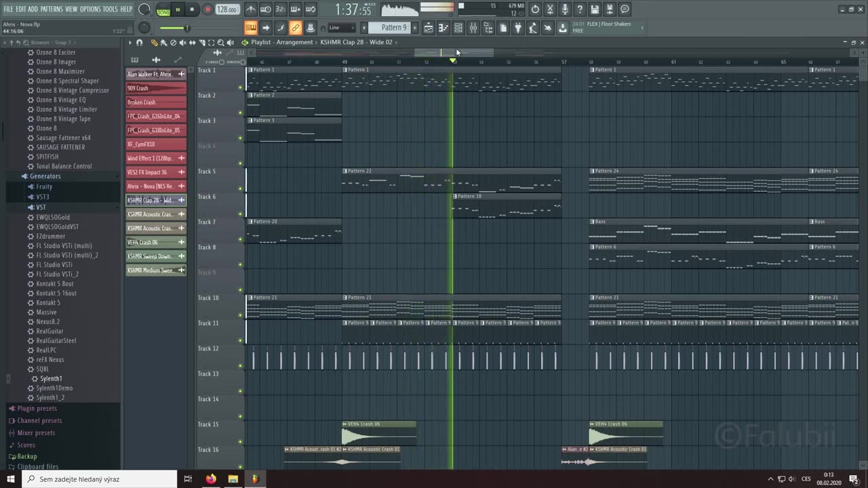Adjust the main pitch knob

[144, 28]
